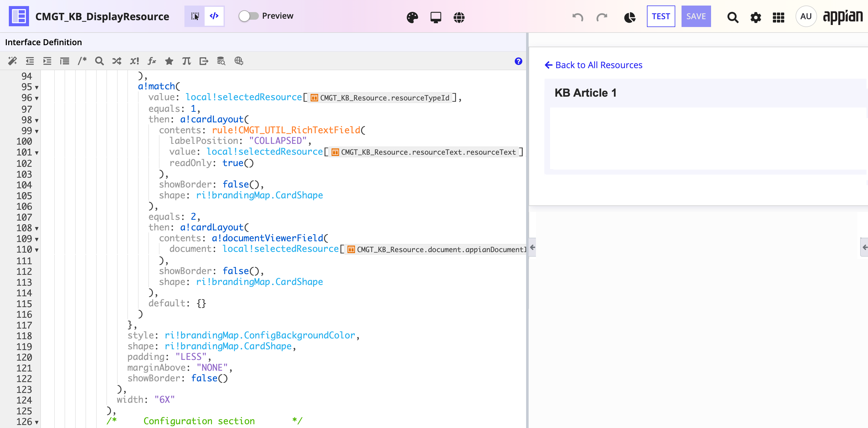Click the export arrow toolbar icon
Viewport: 868px width, 428px height.
tap(204, 61)
